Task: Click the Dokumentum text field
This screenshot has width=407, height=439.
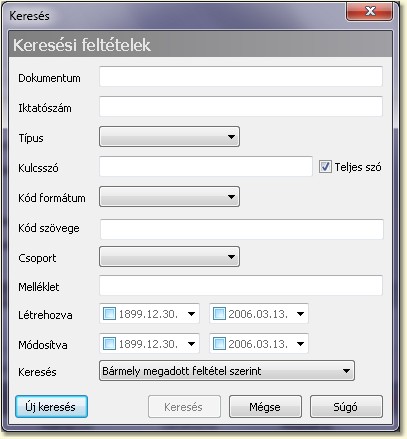Action: 241,77
